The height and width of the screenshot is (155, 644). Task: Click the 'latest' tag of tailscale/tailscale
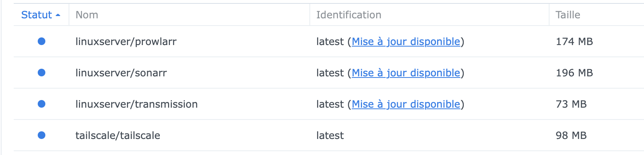coord(330,136)
